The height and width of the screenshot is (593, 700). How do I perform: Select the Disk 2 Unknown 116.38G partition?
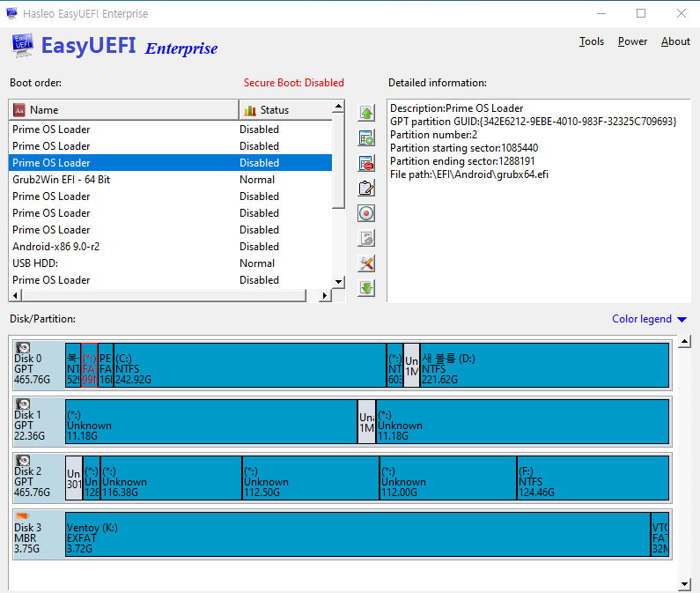171,478
